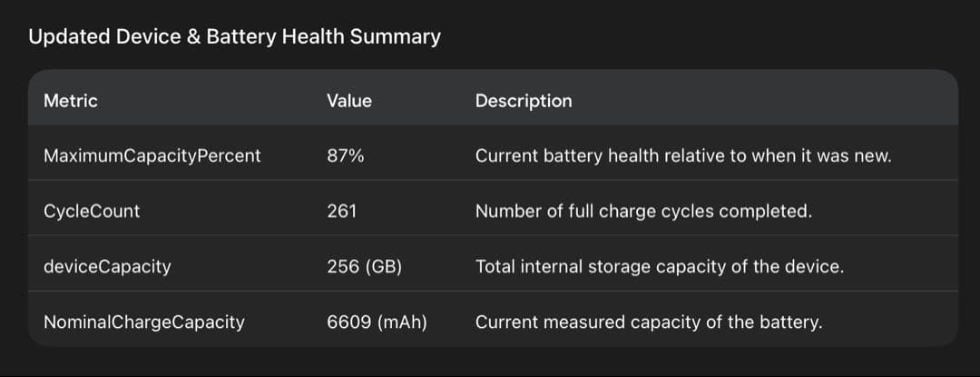Click the Description column header

(x=524, y=101)
